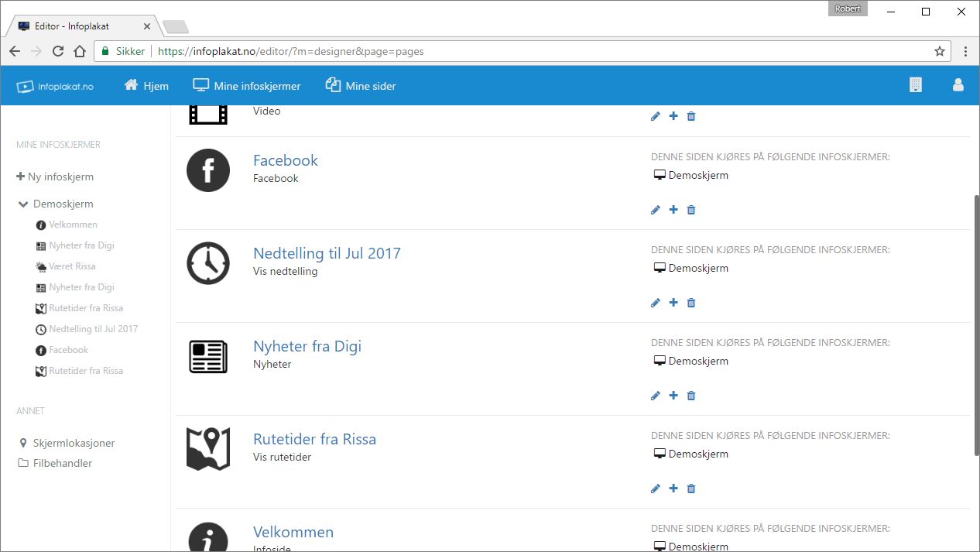Viewport: 980px width, 552px height.
Task: Open the Nyheter fra Digi title link
Action: coord(307,346)
